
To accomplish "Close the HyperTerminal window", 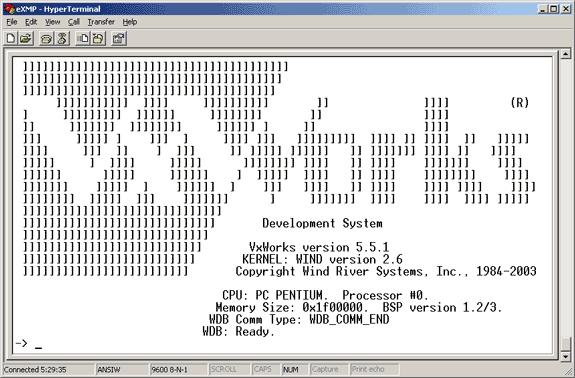I will point(566,9).
